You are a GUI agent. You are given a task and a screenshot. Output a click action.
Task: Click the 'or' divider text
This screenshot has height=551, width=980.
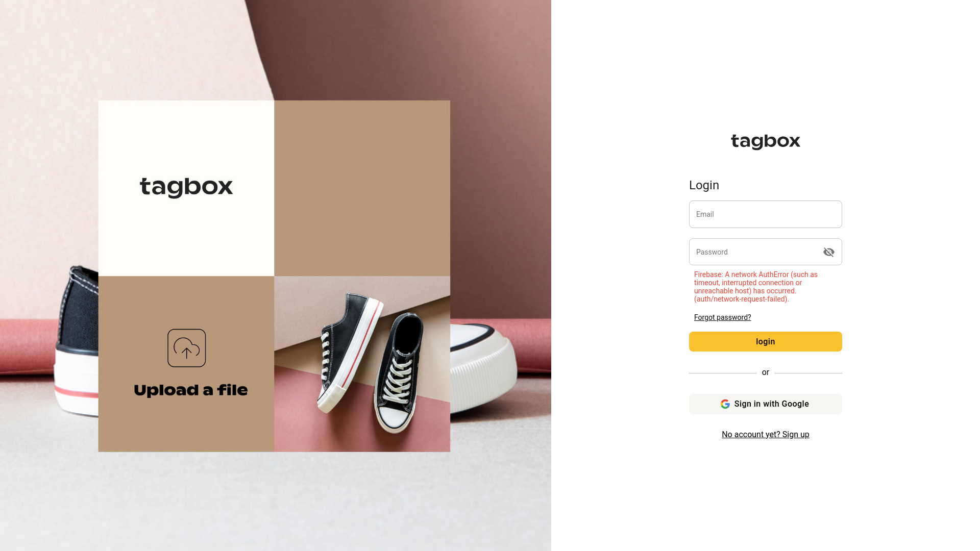765,372
